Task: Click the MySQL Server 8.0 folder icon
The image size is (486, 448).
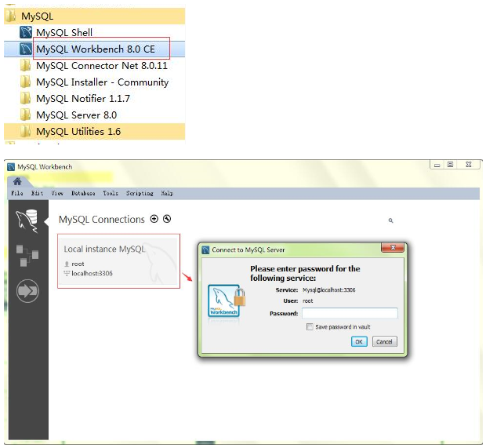Action: pos(25,115)
